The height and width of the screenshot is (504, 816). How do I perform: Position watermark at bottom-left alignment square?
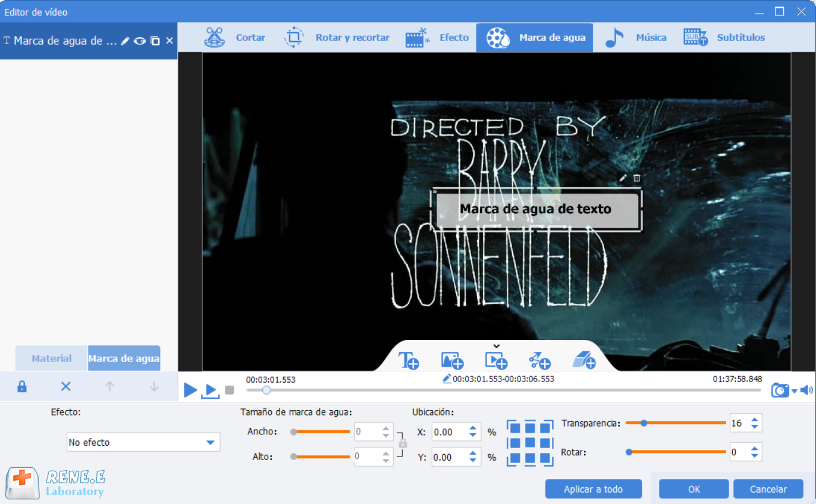point(516,458)
